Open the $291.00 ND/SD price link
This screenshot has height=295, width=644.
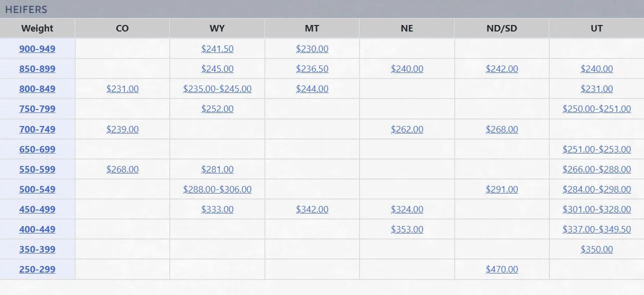pyautogui.click(x=502, y=189)
